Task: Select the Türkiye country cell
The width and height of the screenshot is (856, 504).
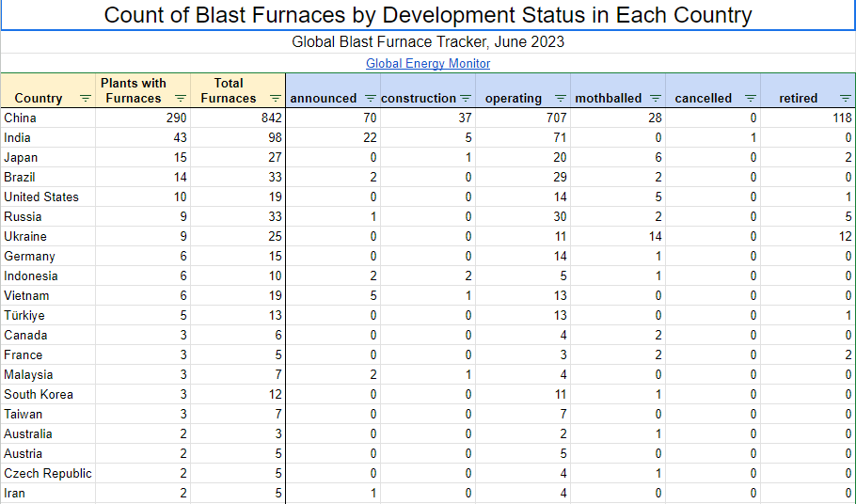Action: click(48, 315)
